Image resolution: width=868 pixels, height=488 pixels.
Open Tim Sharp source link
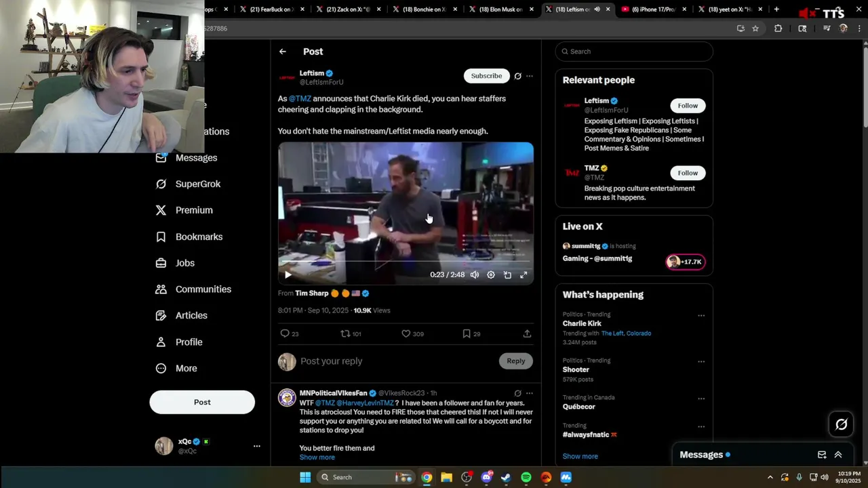311,293
